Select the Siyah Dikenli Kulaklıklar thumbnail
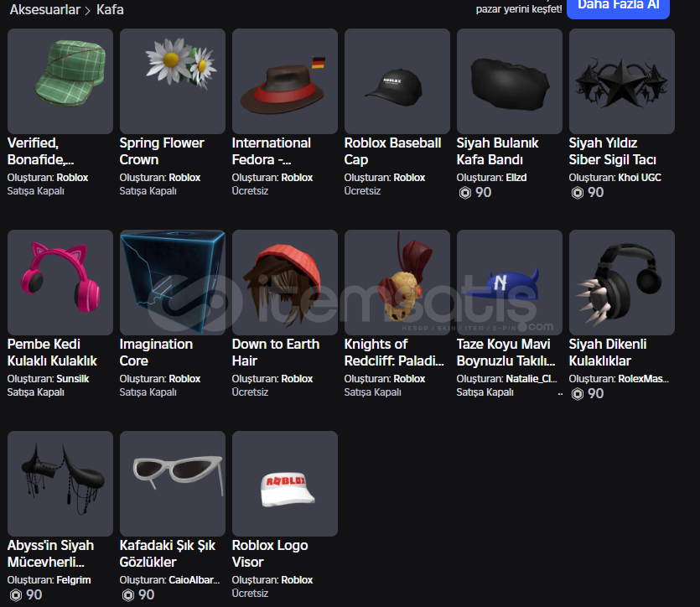This screenshot has width=700, height=607. (622, 283)
